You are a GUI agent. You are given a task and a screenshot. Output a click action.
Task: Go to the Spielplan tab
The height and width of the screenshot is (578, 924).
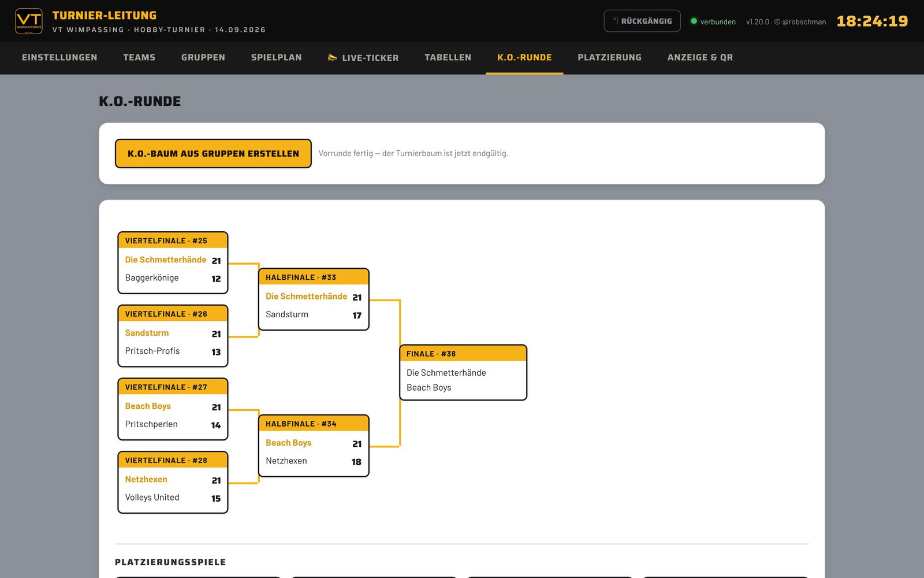[x=276, y=57]
